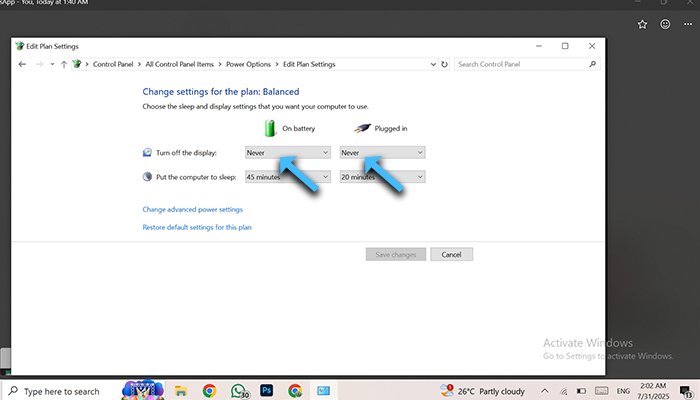Open All Control Panel Items breadcrumb
The width and height of the screenshot is (700, 400).
tap(179, 64)
